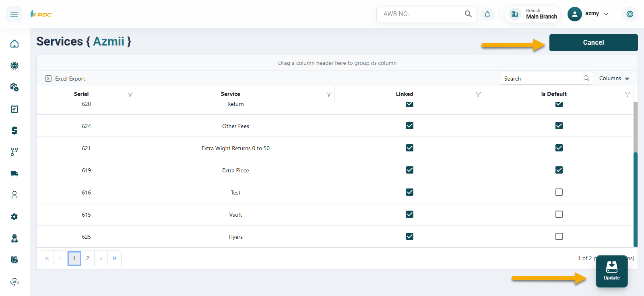Click the AWB NO. search field

pos(421,14)
